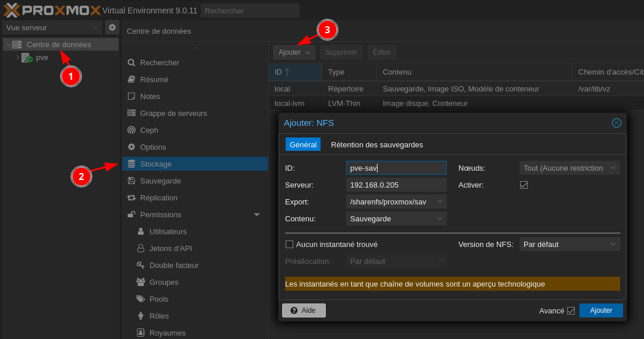Click the pve node server icon
The width and height of the screenshot is (644, 339).
(x=26, y=58)
